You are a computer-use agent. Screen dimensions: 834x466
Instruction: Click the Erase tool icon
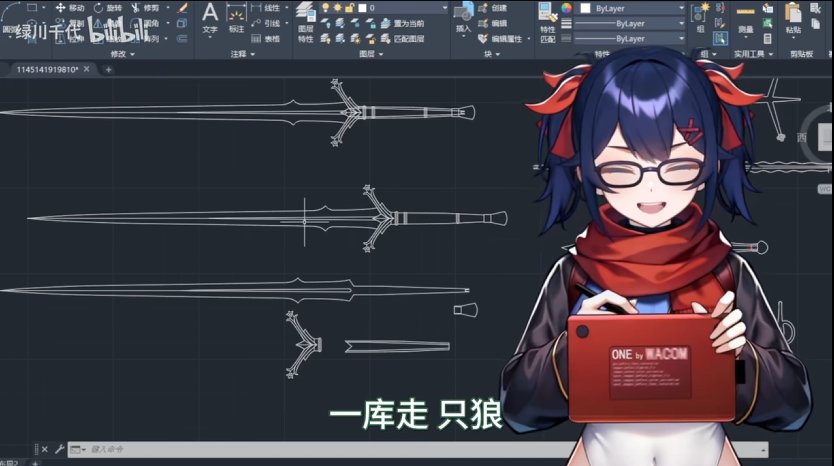pos(182,7)
